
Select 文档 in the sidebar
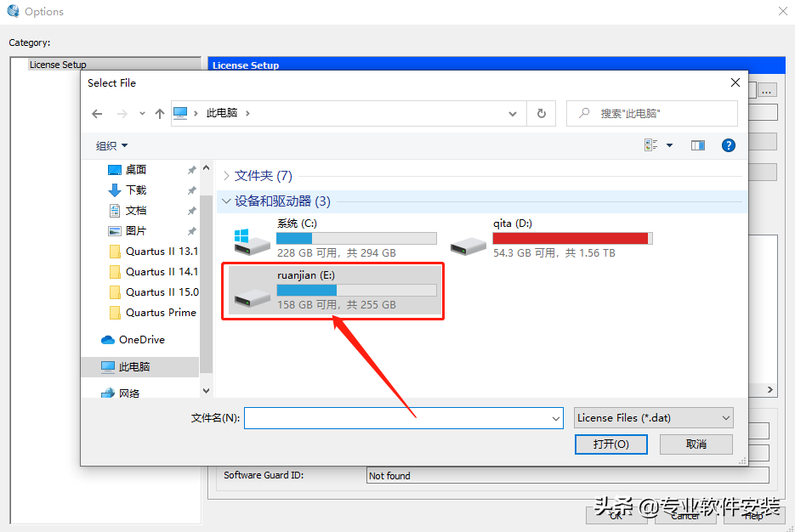[x=136, y=210]
